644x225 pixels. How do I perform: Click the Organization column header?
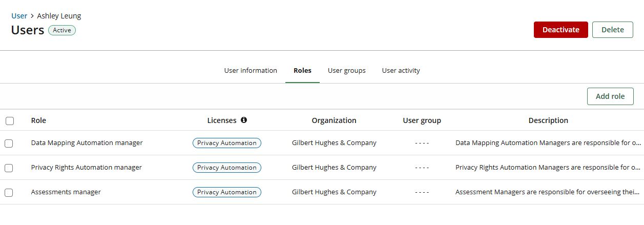point(334,120)
